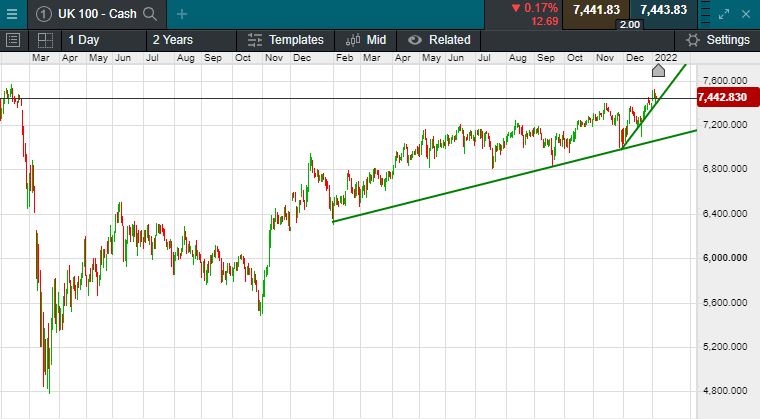Open the 1 Day interval dropdown
Screen dimensions: 760x419
(83, 40)
